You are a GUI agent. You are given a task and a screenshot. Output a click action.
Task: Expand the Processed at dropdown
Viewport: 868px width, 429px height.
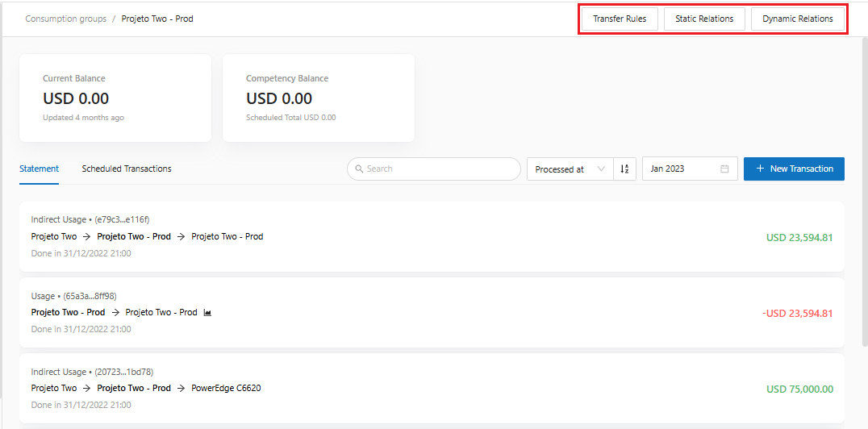coord(569,169)
